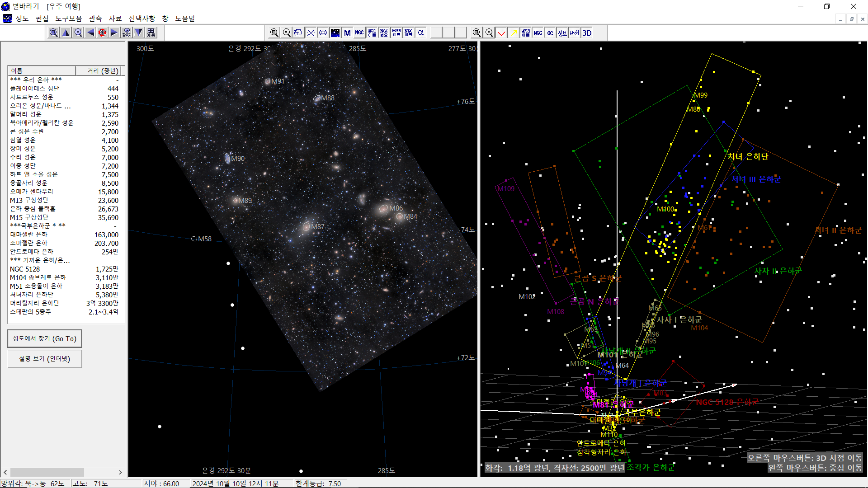The width and height of the screenshot is (868, 488).
Task: Toggle the NGC 이름 name labels icon
Action: 408,33
